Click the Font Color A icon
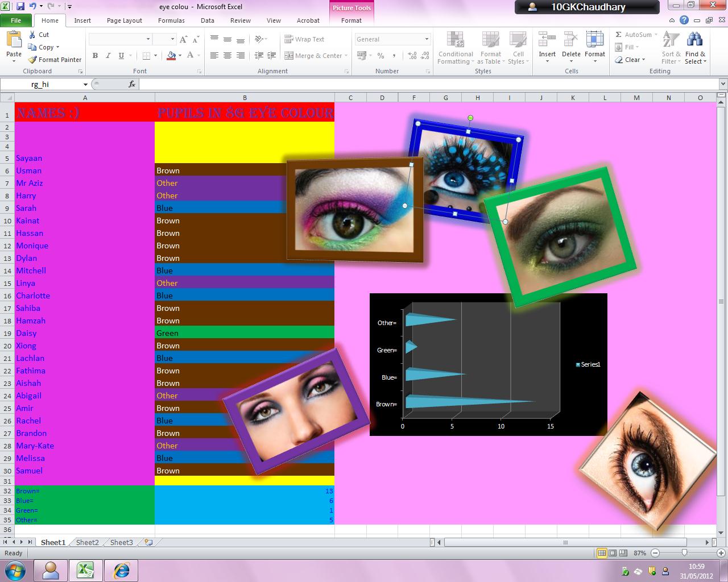 pyautogui.click(x=191, y=56)
